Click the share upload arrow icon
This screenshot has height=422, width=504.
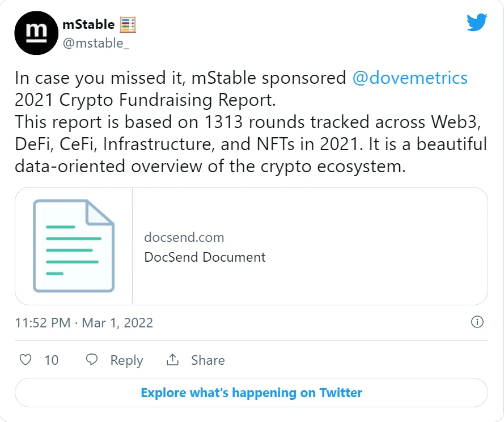click(172, 360)
